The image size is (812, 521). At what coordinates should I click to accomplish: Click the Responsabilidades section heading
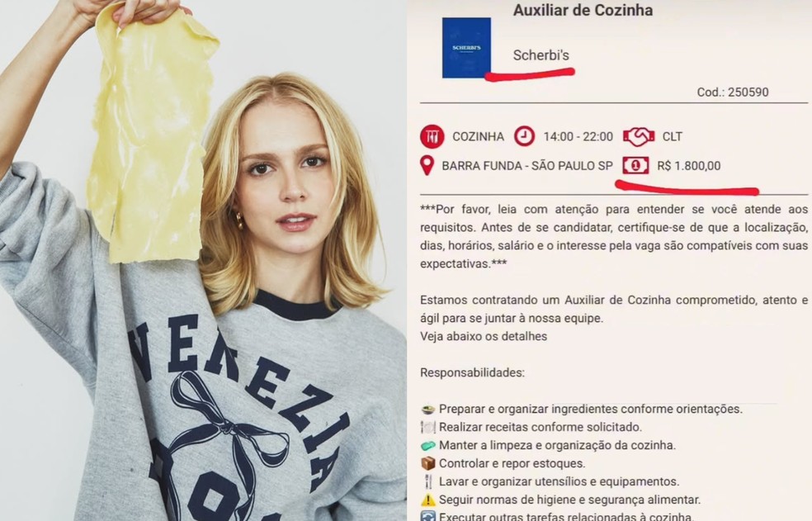click(472, 372)
